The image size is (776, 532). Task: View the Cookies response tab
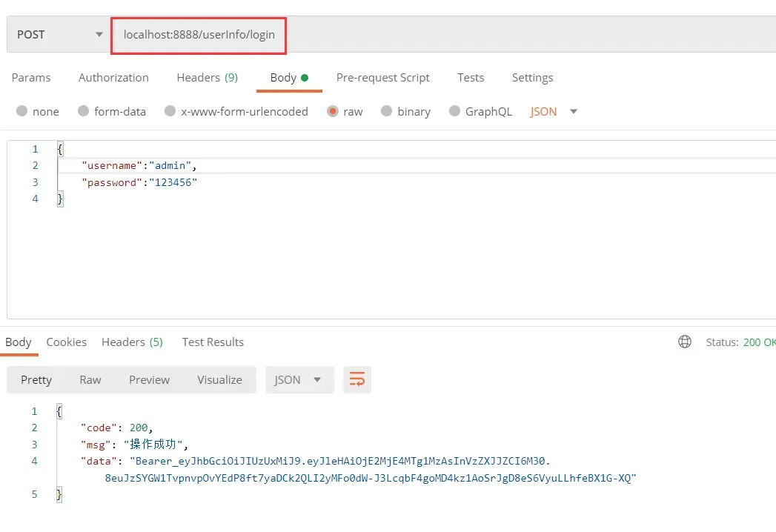click(x=66, y=342)
